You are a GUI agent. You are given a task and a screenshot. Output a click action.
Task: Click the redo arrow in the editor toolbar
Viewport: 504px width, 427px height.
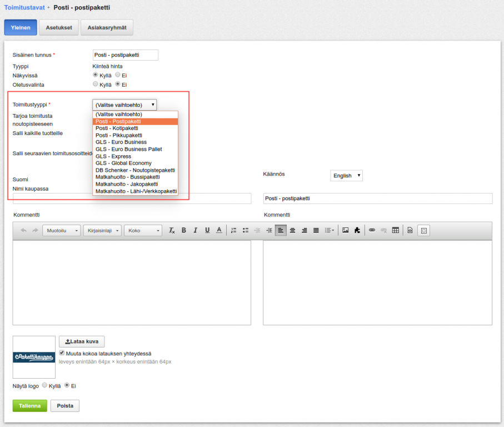click(x=35, y=230)
